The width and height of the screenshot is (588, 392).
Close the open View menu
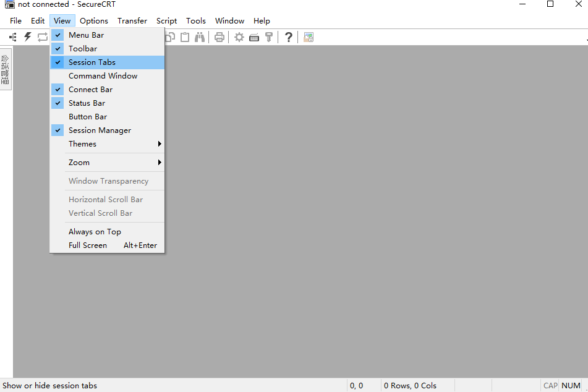(62, 21)
